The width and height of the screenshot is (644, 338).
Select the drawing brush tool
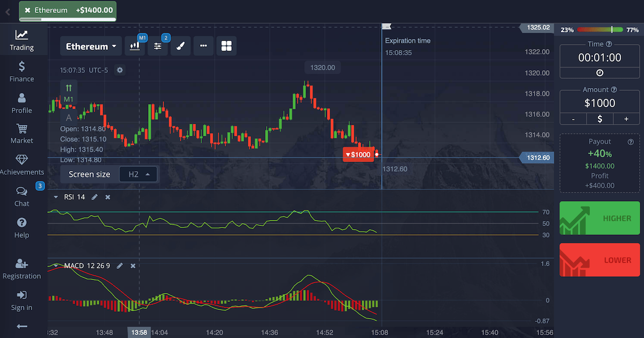coord(180,46)
